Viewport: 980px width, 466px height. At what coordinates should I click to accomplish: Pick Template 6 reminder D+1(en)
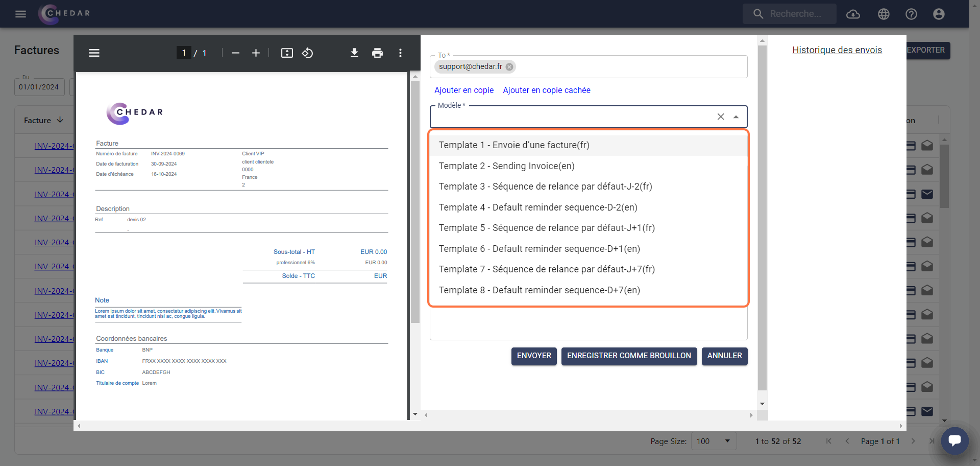589,249
